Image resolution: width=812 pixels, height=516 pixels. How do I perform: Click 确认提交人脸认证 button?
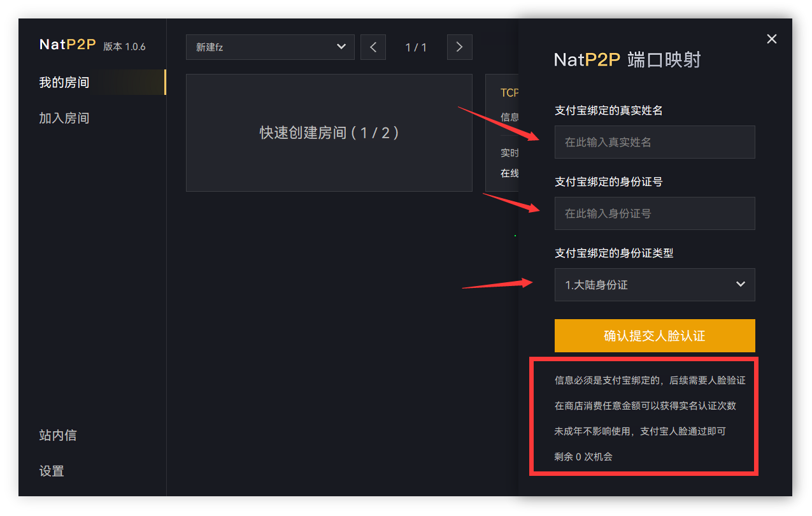655,336
